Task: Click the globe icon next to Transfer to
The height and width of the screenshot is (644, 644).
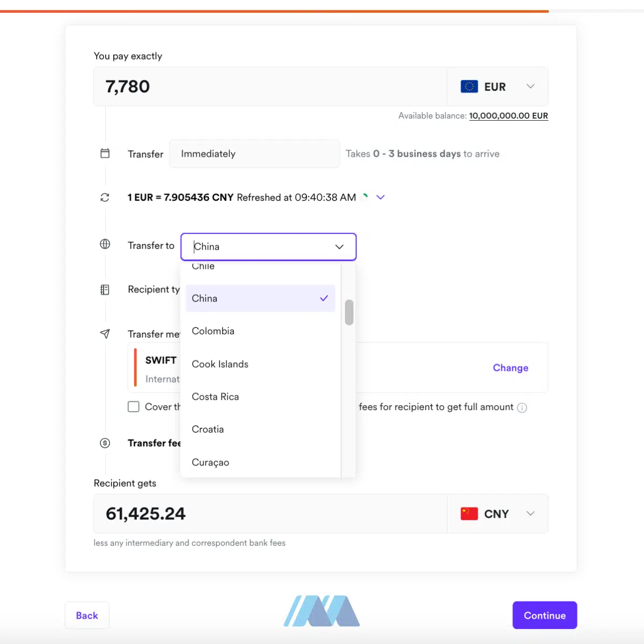Action: (x=105, y=244)
